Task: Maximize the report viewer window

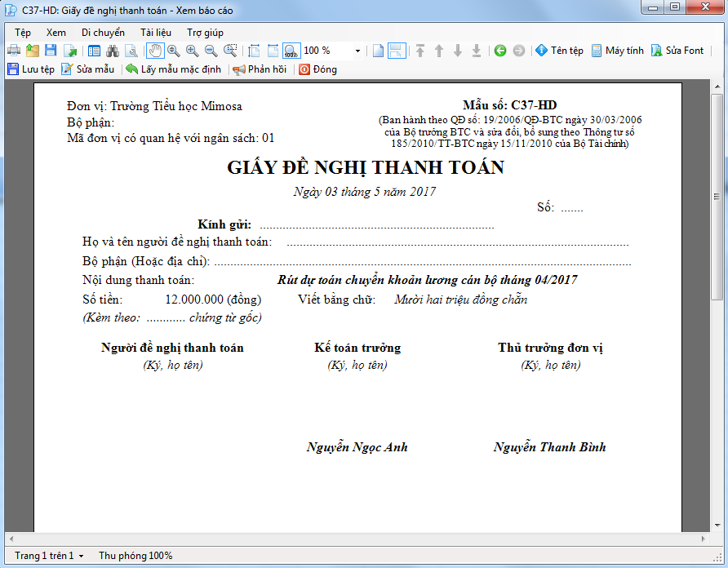Action: click(x=675, y=7)
